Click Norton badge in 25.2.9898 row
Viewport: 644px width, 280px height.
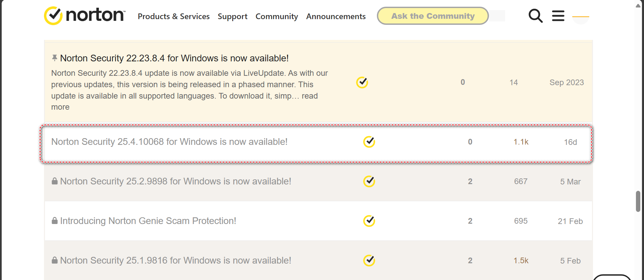[369, 181]
